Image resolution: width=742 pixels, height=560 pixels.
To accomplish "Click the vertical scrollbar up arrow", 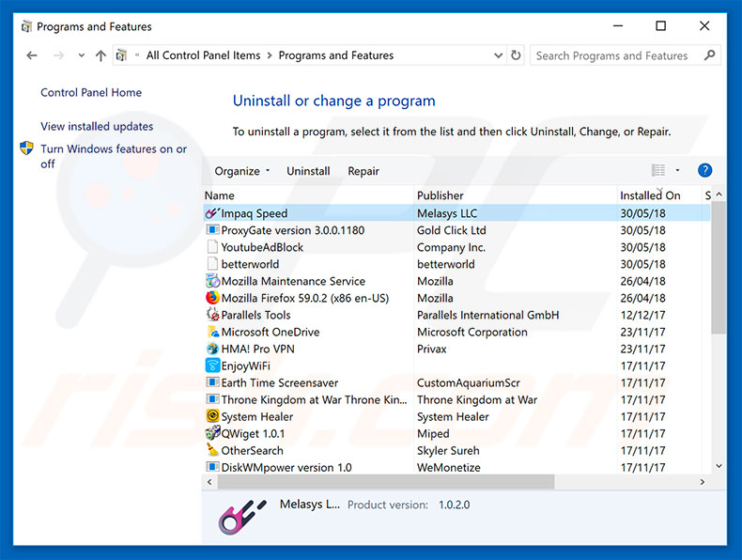I will pos(719,194).
